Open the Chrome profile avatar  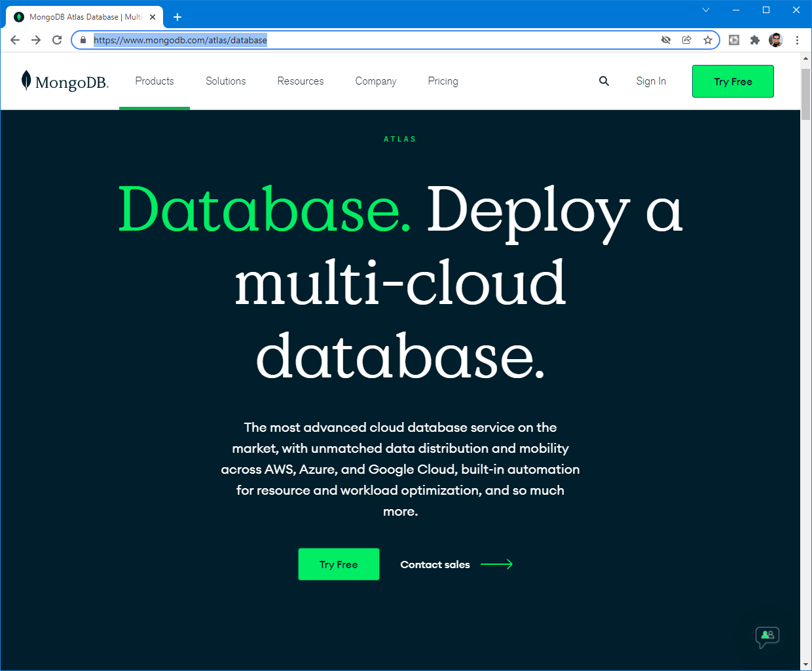tap(776, 40)
